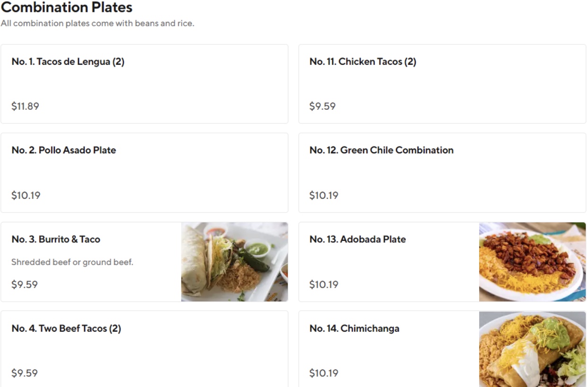
Task: Select No. 11 Chicken Tacos plate
Action: click(x=363, y=62)
